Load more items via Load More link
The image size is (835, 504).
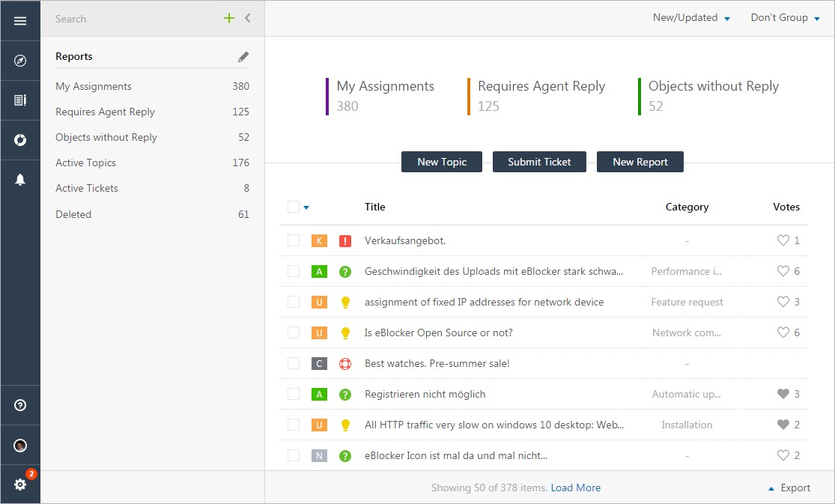(575, 488)
